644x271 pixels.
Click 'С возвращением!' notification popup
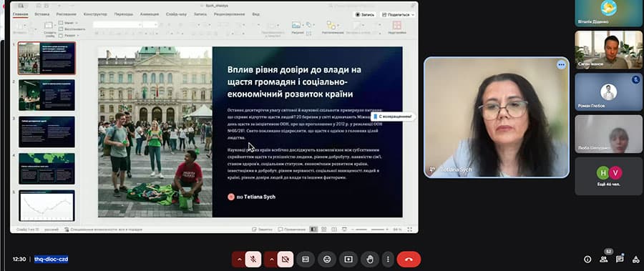(392, 117)
